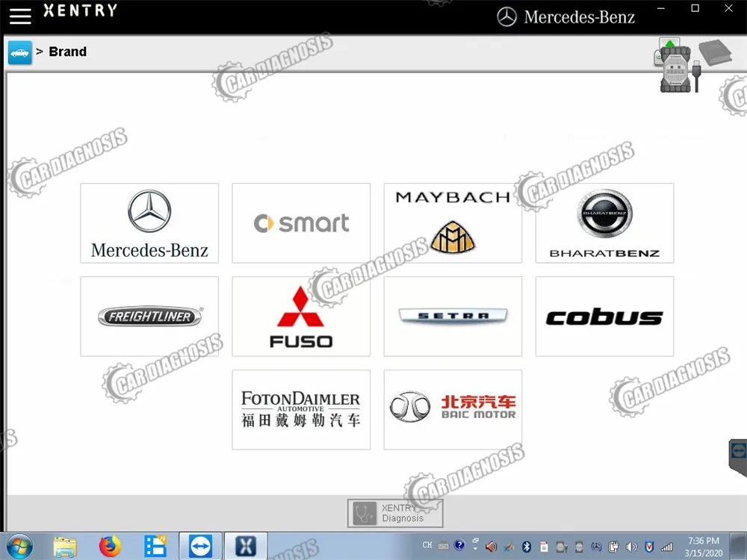Click the Brand breadcrumb label
The height and width of the screenshot is (560, 747).
[68, 52]
